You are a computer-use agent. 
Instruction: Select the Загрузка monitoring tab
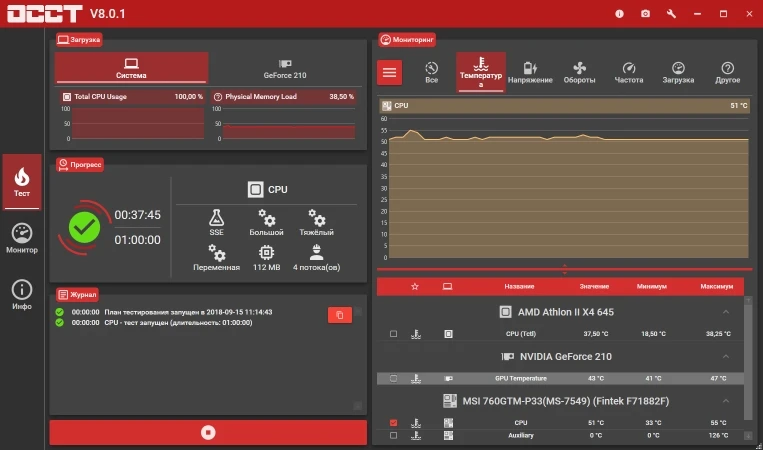point(678,72)
